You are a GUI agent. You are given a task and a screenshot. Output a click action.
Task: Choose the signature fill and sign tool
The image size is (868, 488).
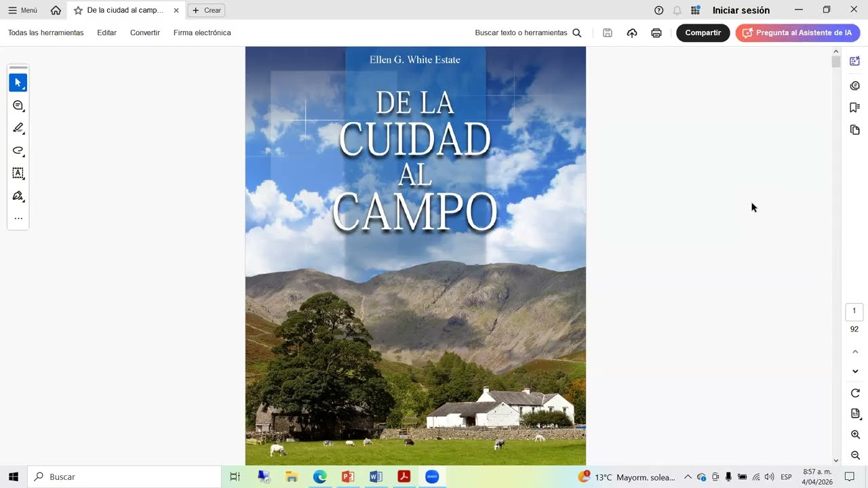pyautogui.click(x=18, y=196)
